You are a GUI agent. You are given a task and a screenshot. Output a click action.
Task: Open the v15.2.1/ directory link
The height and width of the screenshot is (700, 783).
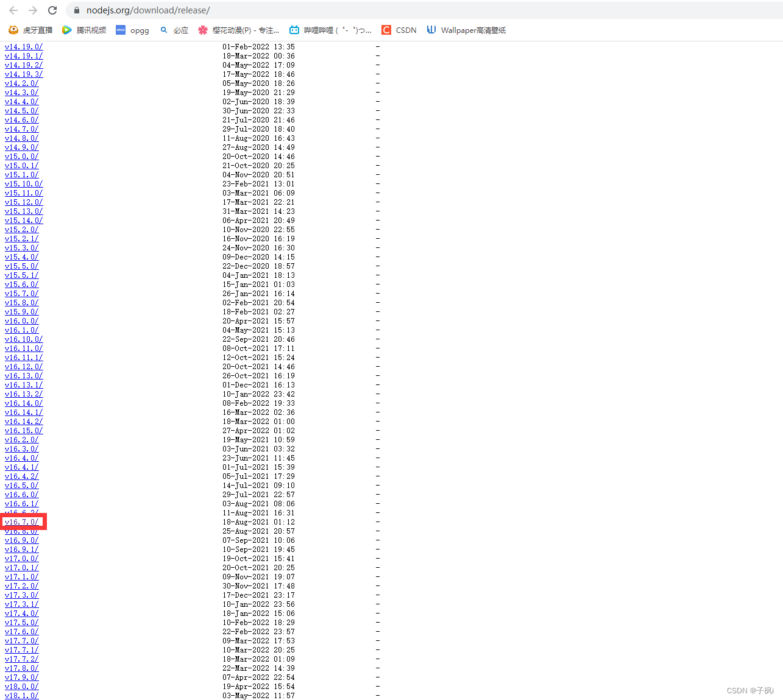pyautogui.click(x=21, y=239)
